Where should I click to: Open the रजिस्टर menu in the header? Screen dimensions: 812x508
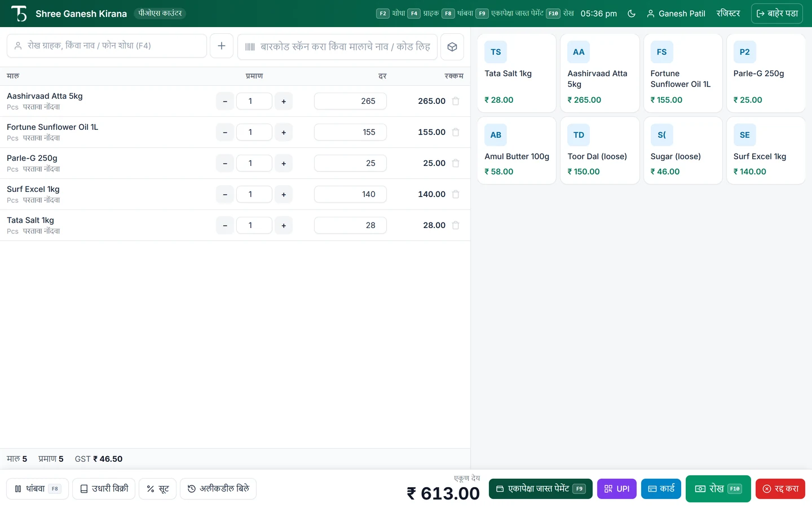point(728,14)
